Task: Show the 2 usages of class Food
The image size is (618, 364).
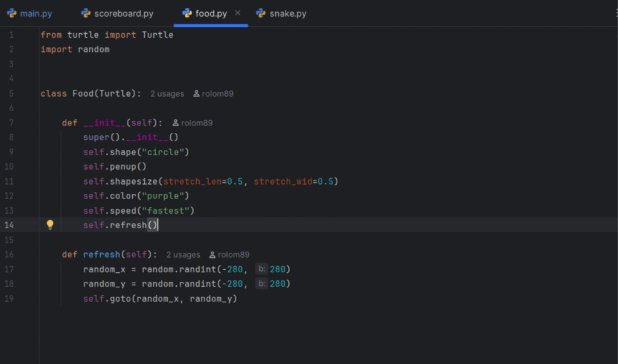Action: [x=167, y=94]
